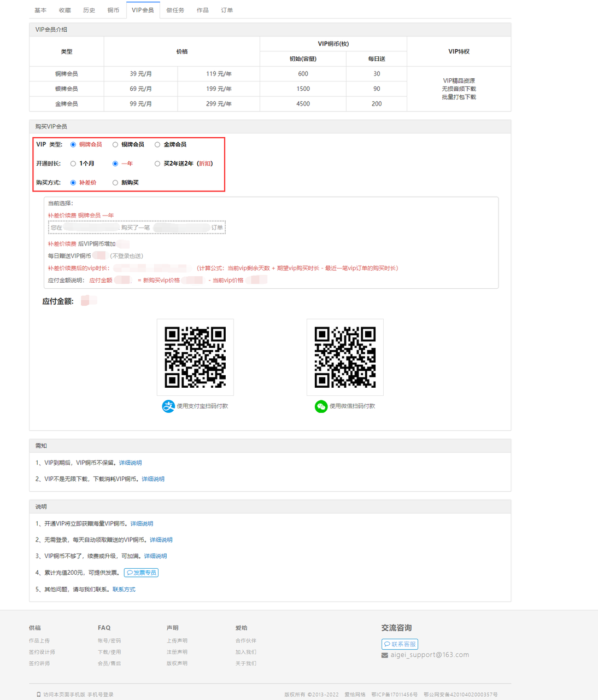The height and width of the screenshot is (700, 598).
Task: Switch to the 基本 tab
Action: 40,10
